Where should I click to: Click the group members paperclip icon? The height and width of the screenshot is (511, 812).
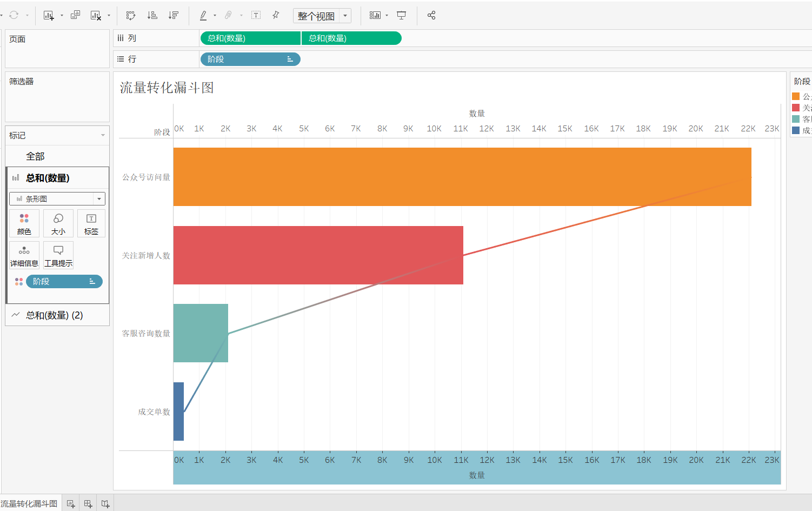coord(229,15)
